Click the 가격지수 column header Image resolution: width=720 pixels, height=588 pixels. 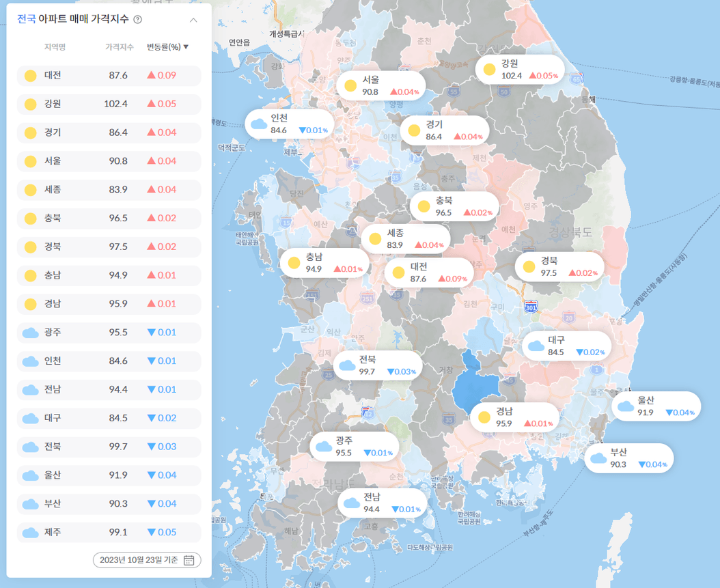tap(120, 47)
